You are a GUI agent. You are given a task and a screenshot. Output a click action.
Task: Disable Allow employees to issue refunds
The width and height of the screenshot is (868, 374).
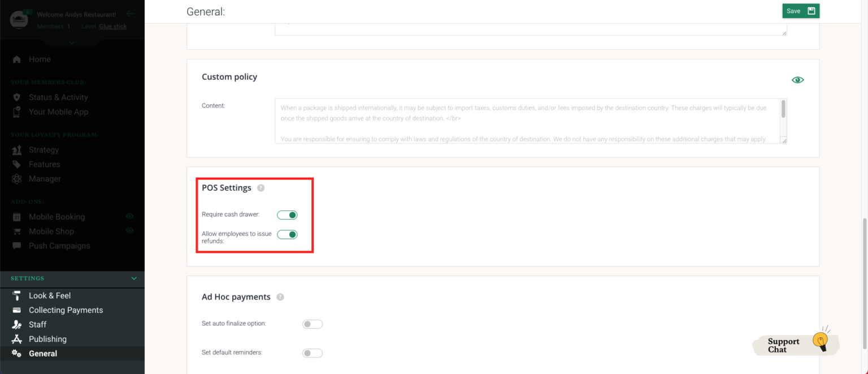coord(287,234)
